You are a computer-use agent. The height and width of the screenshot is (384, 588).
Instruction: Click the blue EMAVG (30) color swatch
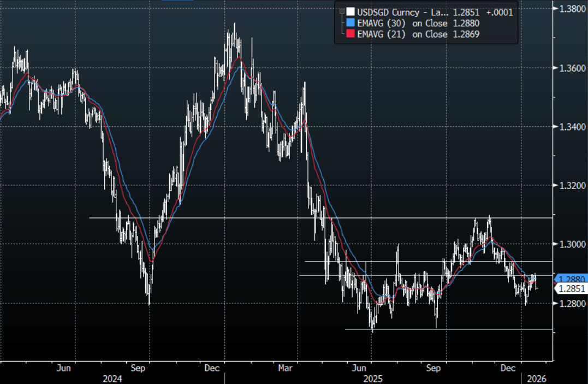350,23
